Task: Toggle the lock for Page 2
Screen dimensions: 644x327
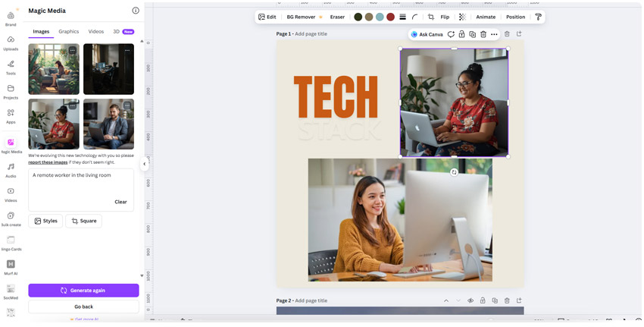Action: click(x=483, y=300)
